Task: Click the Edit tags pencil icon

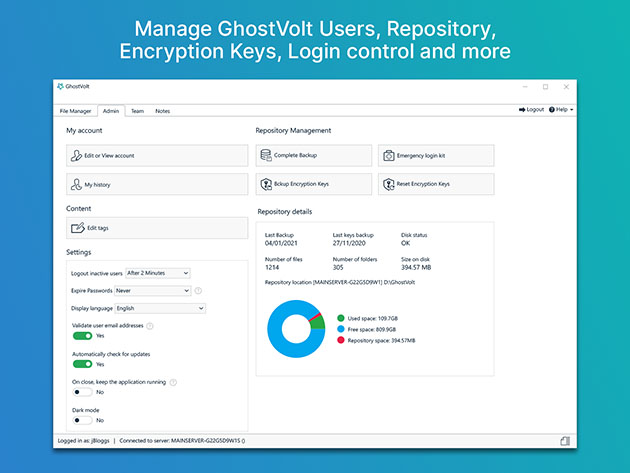Action: tap(78, 228)
